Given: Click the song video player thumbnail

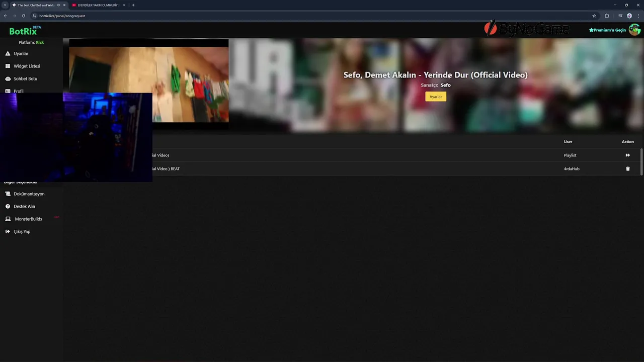Looking at the screenshot, I should pos(148,84).
